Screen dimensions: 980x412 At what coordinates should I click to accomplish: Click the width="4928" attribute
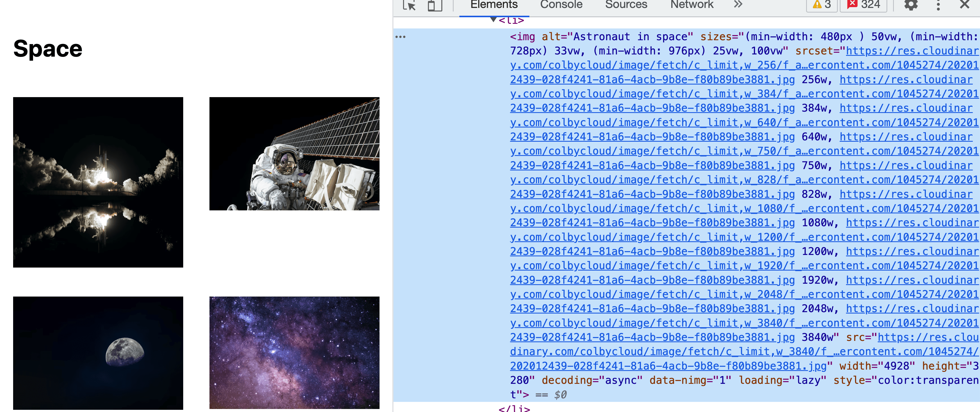coord(877,366)
